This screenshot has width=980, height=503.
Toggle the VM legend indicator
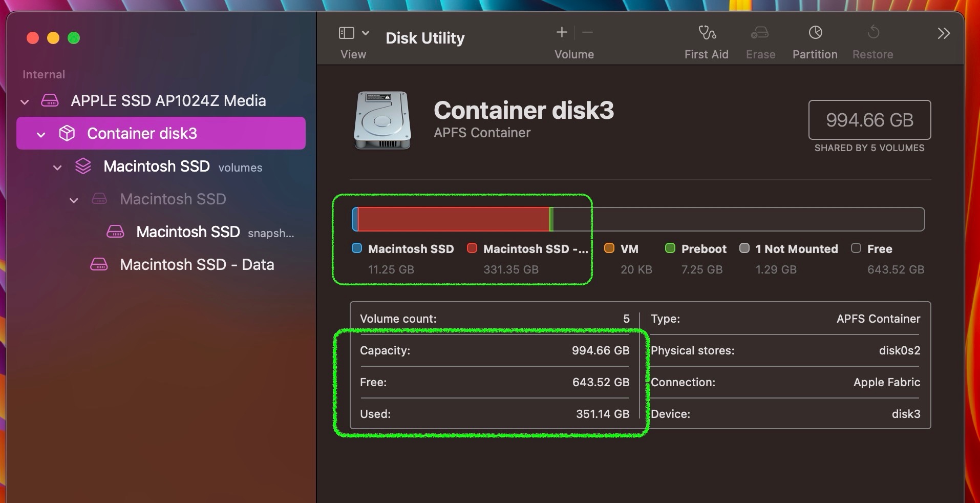pyautogui.click(x=609, y=249)
